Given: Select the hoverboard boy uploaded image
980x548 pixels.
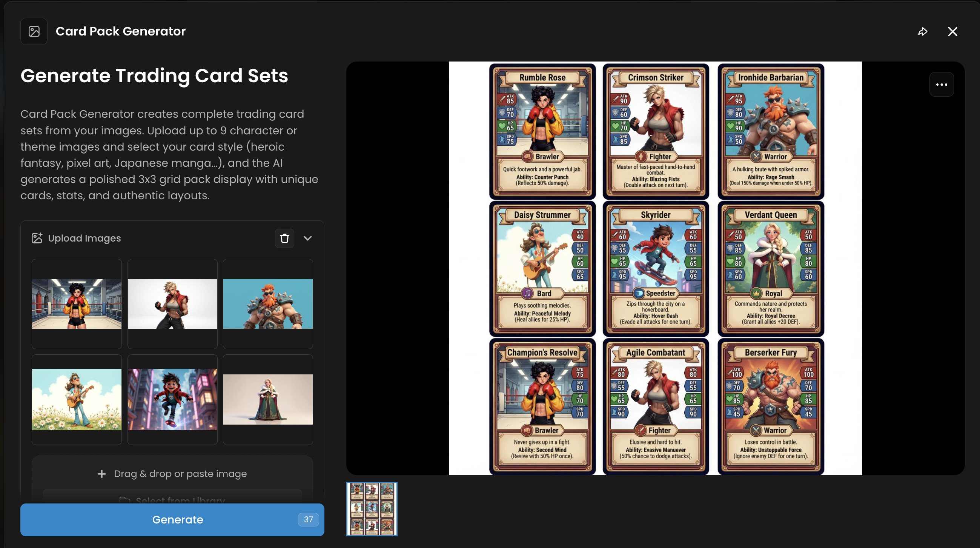Looking at the screenshot, I should pos(172,400).
